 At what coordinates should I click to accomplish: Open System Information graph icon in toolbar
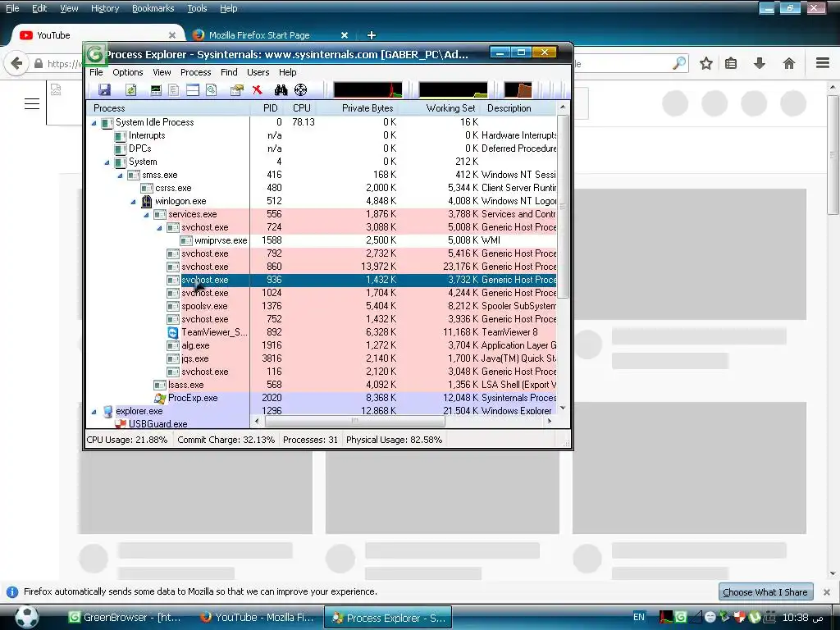click(x=156, y=90)
